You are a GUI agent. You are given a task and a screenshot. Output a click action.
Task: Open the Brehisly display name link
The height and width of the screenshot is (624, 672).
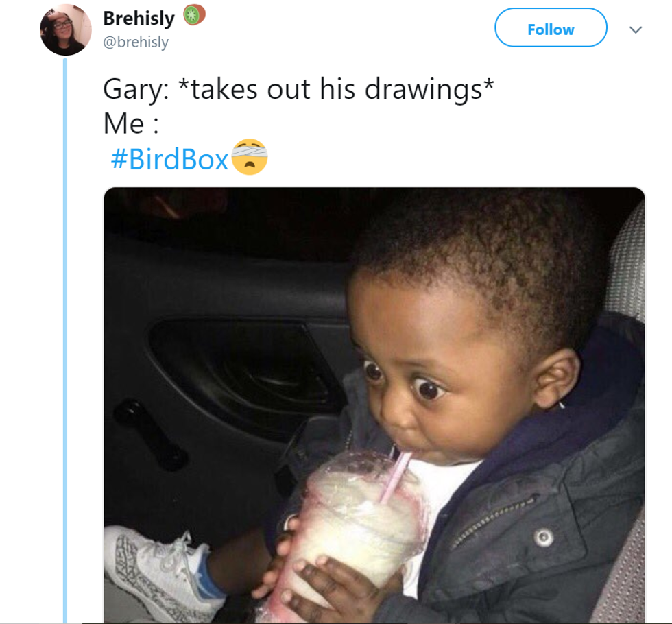coord(139,19)
